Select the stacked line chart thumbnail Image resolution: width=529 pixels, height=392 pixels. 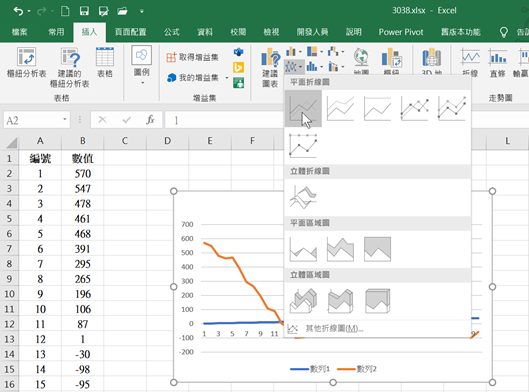click(340, 109)
